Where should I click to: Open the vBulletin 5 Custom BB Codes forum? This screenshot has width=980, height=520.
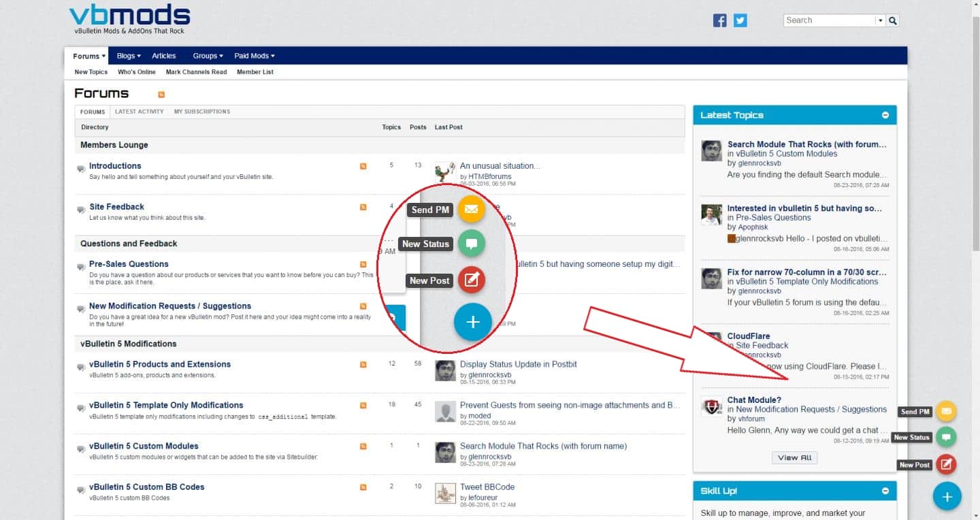point(146,487)
